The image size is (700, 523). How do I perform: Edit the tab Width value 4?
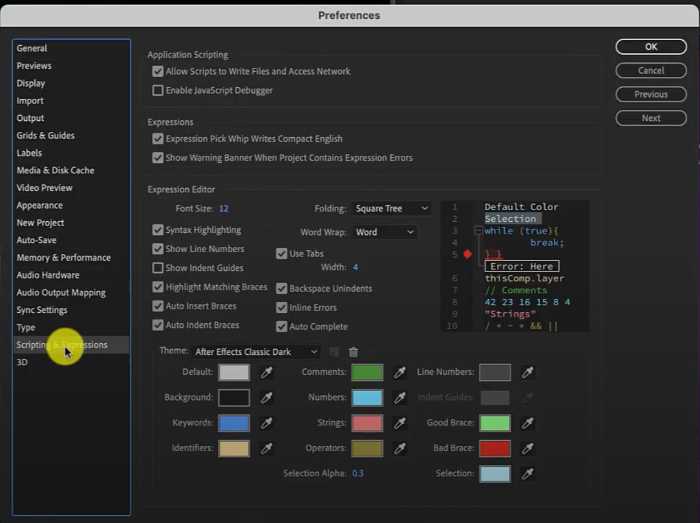(355, 267)
